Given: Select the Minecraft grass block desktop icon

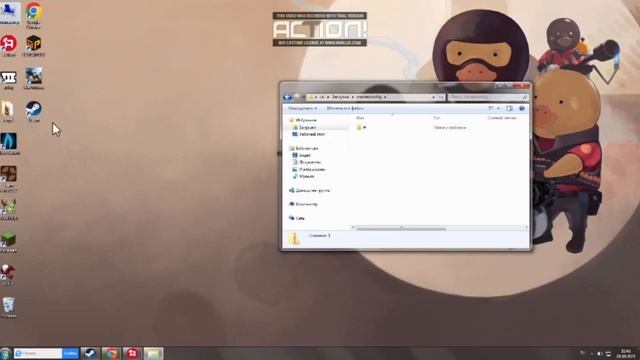Looking at the screenshot, I should (9, 242).
